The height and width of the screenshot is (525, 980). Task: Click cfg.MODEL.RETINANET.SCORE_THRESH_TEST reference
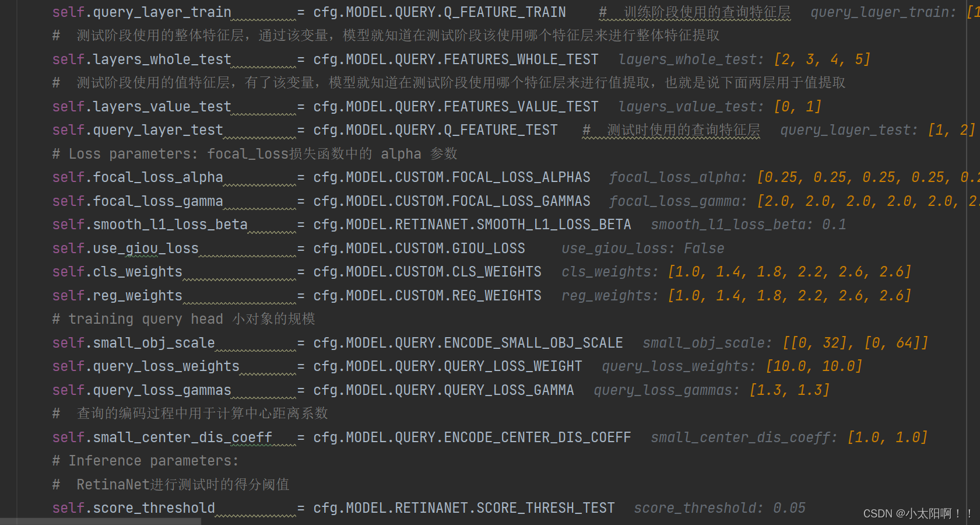(x=463, y=508)
